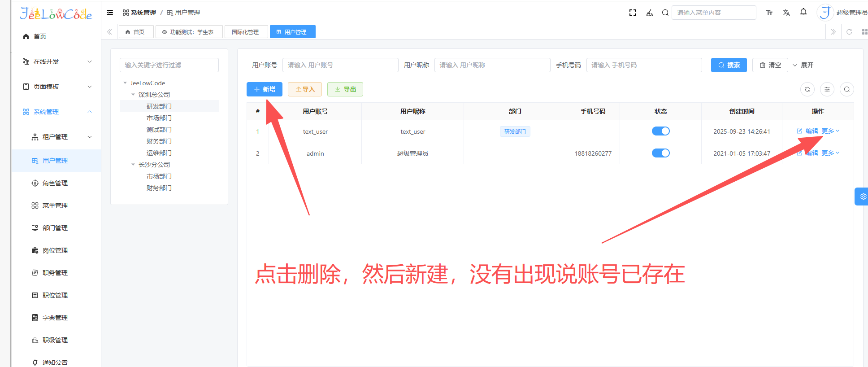
Task: Expand the 展开 search filter options
Action: (x=803, y=65)
